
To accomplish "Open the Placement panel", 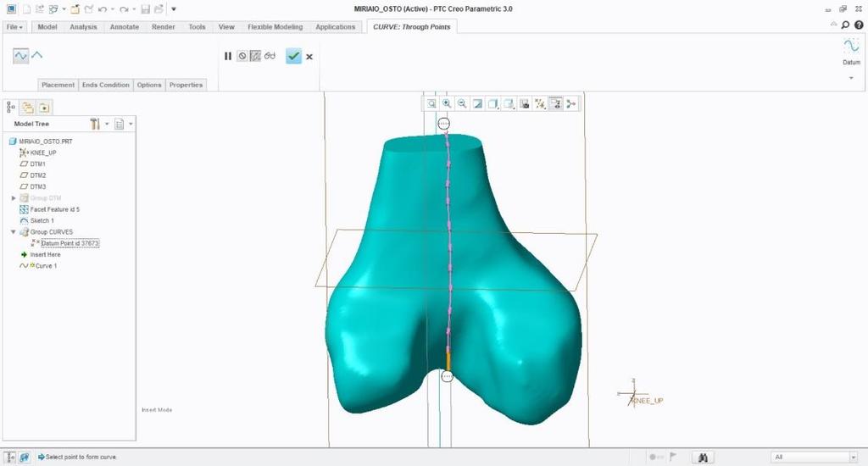I will [x=58, y=85].
